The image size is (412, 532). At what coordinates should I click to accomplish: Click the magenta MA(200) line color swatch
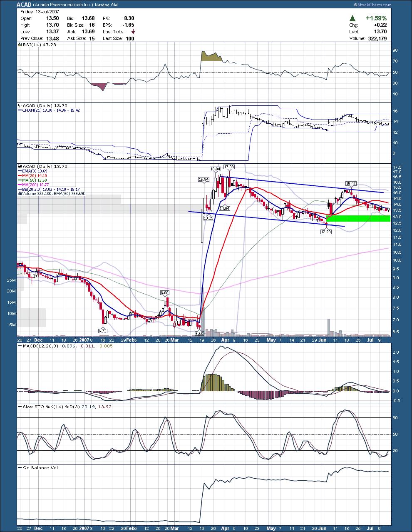click(x=20, y=185)
